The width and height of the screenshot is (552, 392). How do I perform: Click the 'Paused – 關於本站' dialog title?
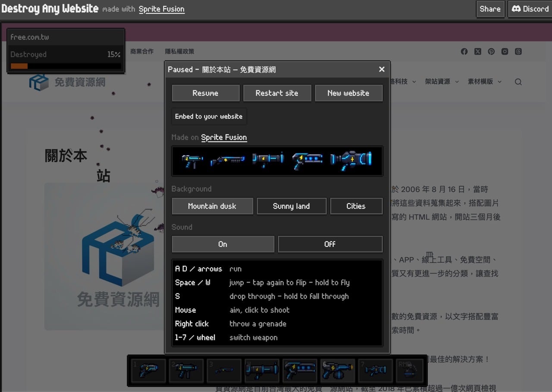[222, 69]
